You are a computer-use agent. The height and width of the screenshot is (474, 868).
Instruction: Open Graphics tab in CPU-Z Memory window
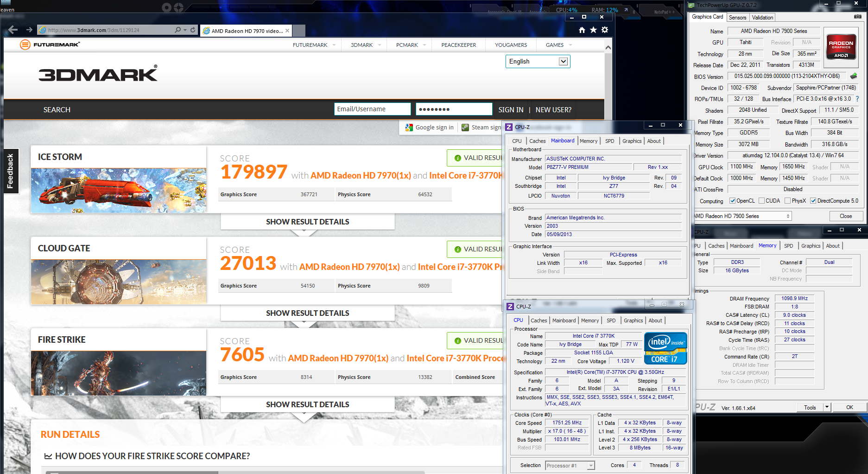[x=811, y=246]
